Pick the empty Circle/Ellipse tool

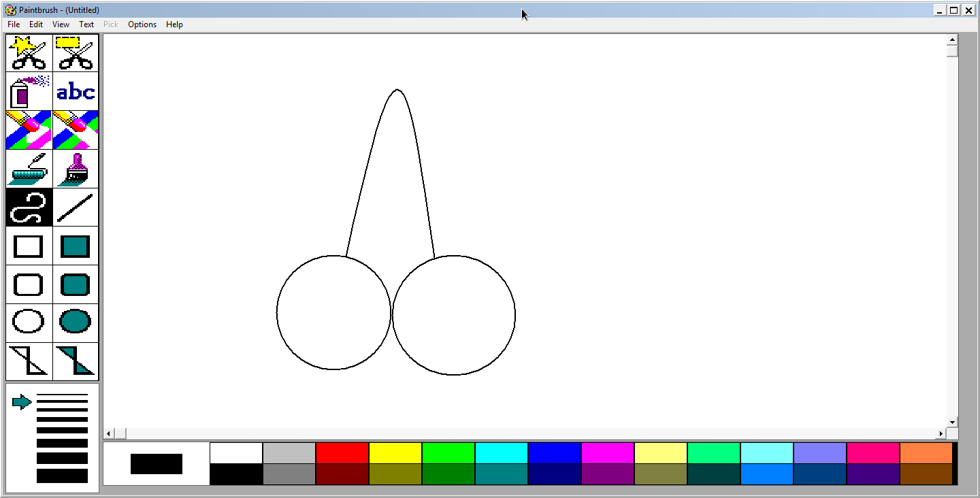pos(29,323)
